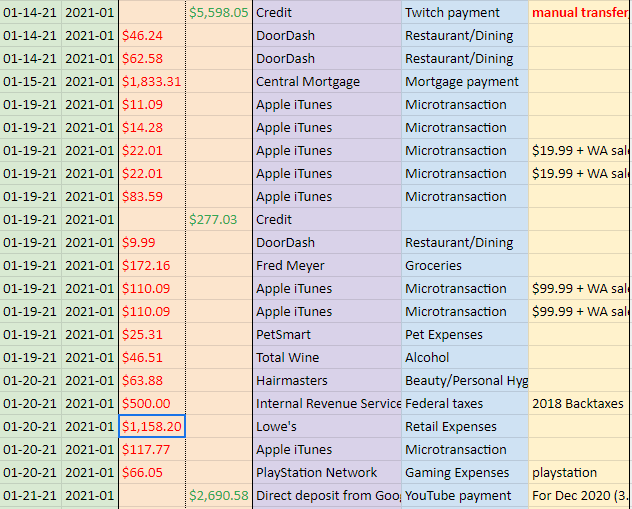Click the Fred Meyer payee cell
This screenshot has height=509, width=632.
[x=327, y=265]
